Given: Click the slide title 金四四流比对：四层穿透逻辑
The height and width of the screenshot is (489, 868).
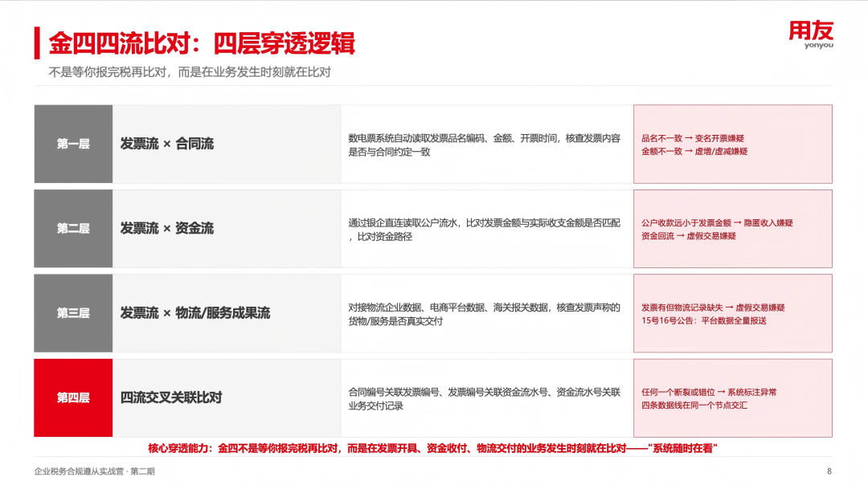Looking at the screenshot, I should click(202, 43).
